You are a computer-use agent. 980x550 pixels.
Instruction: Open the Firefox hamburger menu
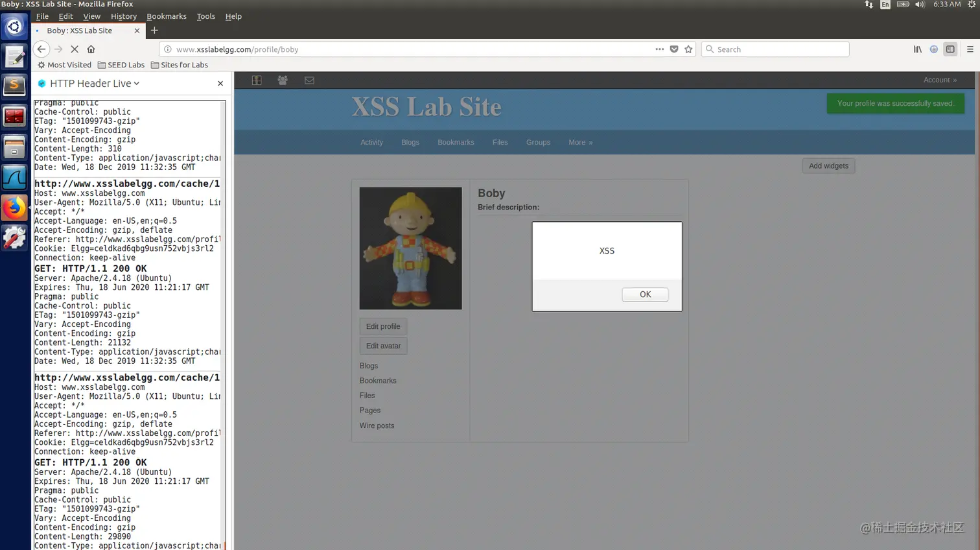tap(970, 49)
